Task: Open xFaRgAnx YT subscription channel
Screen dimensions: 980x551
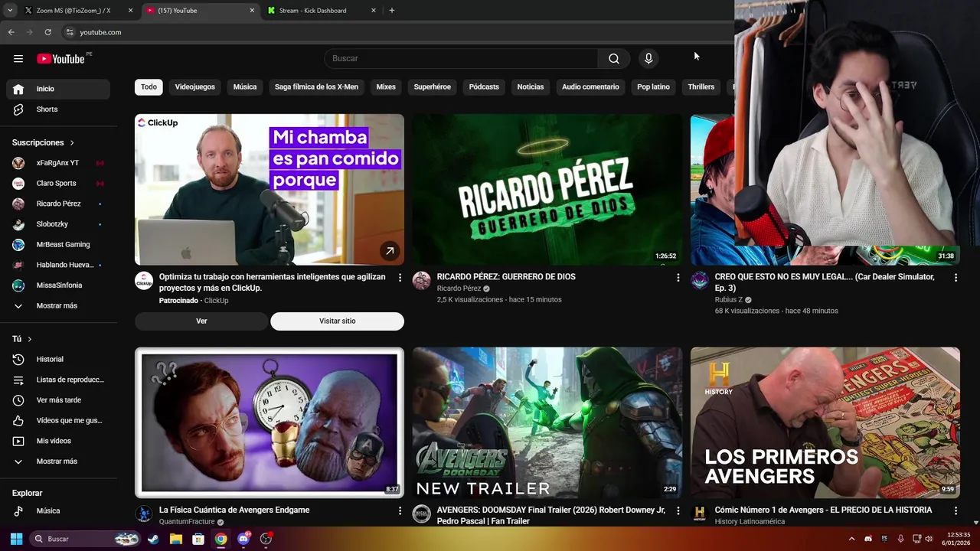Action: [58, 163]
